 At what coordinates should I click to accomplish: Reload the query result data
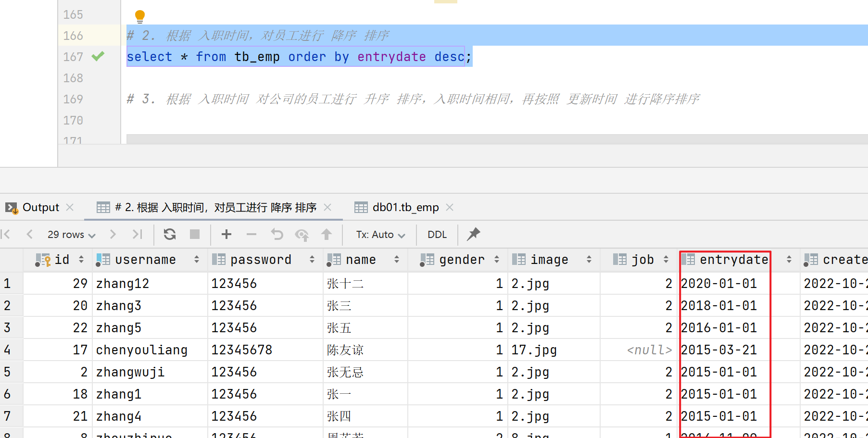coord(170,234)
